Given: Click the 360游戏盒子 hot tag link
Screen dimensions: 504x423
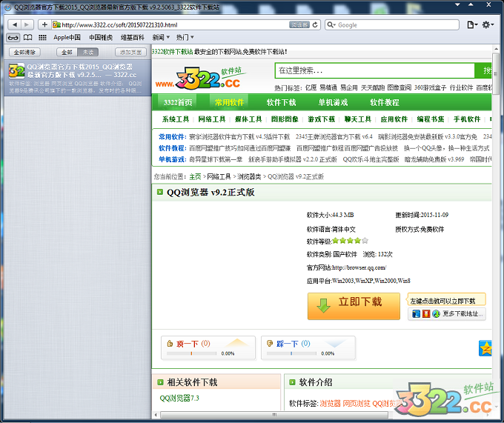Looking at the screenshot, I should (x=430, y=87).
